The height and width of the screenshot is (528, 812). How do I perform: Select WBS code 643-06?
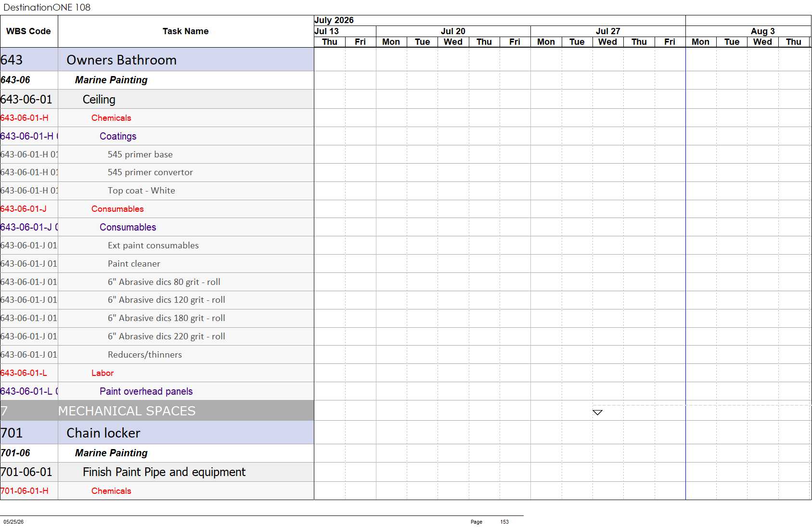(x=15, y=80)
